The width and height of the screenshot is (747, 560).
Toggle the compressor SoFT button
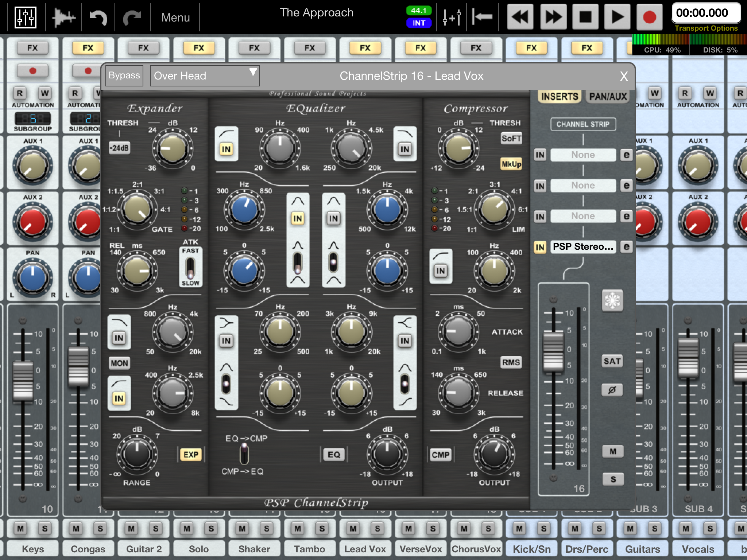click(x=511, y=138)
